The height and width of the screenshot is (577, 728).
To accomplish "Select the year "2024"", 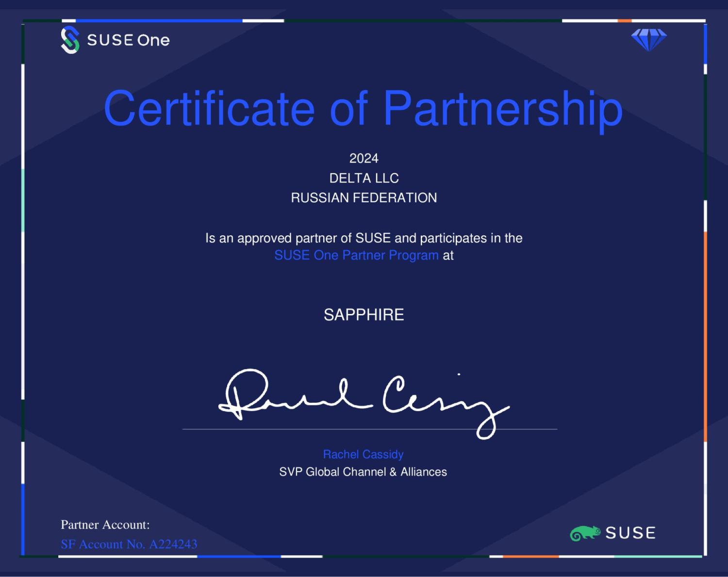I will (364, 158).
